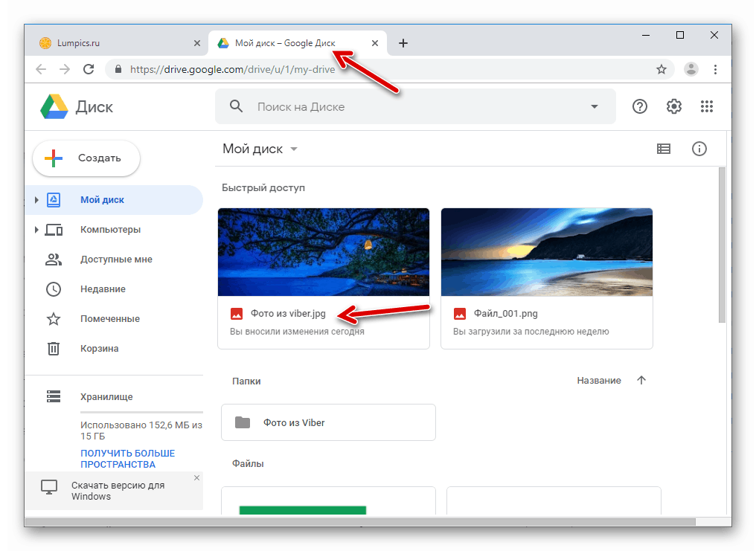Open the Файл_001.png thumbnail
The image size is (756, 551).
pos(547,252)
